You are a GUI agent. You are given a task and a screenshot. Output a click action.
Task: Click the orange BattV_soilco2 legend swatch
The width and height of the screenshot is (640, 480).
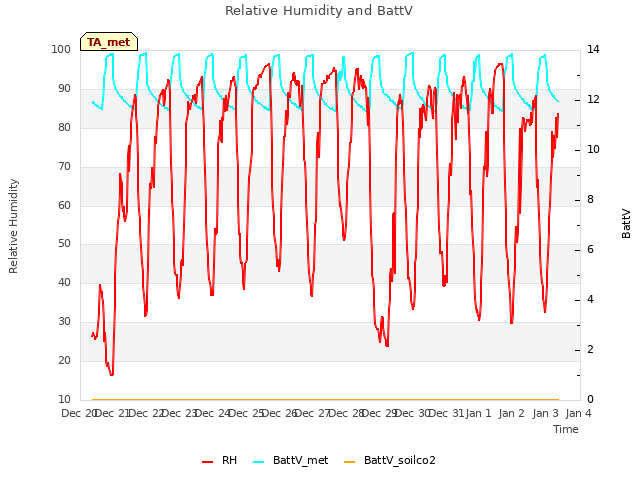349,462
